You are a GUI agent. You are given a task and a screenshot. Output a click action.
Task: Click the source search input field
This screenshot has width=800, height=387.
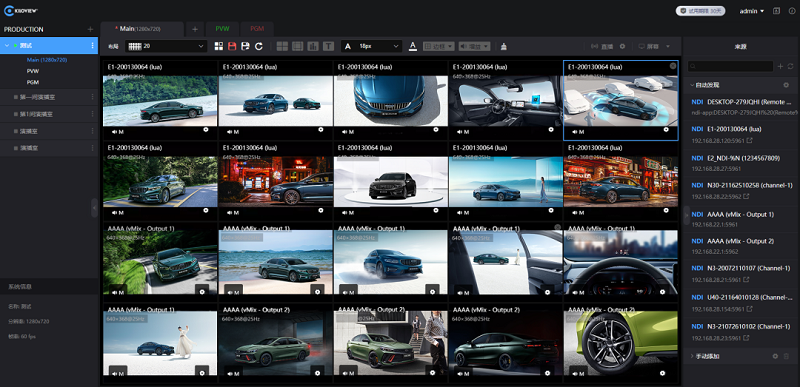click(731, 66)
